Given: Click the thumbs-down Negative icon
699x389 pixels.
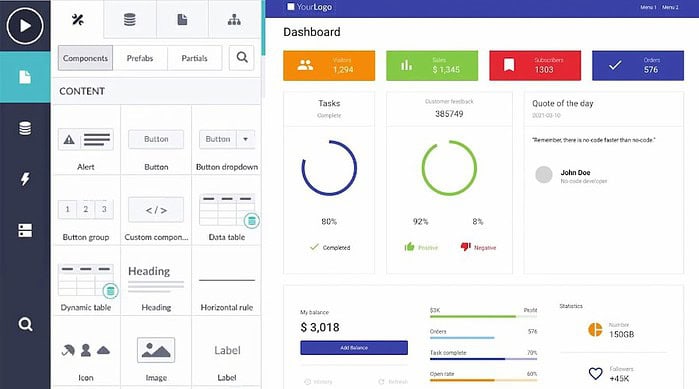Looking at the screenshot, I should coord(465,246).
